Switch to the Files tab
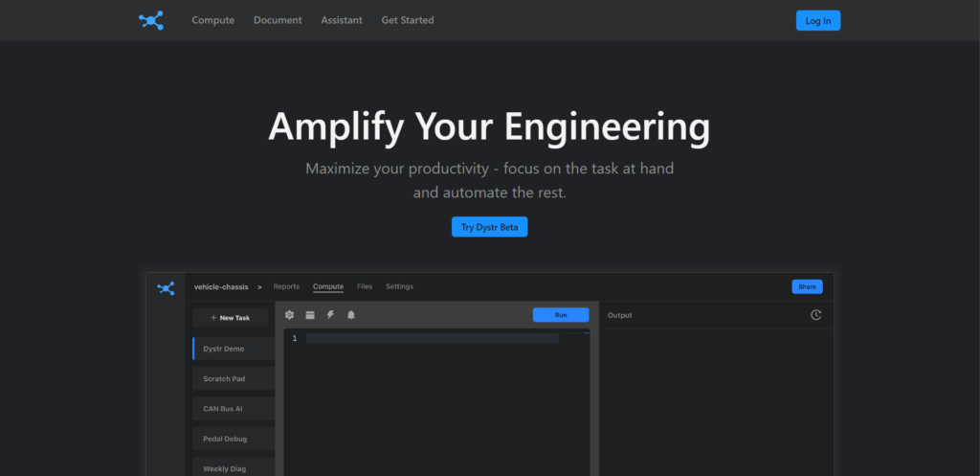The image size is (980, 476). pos(365,286)
